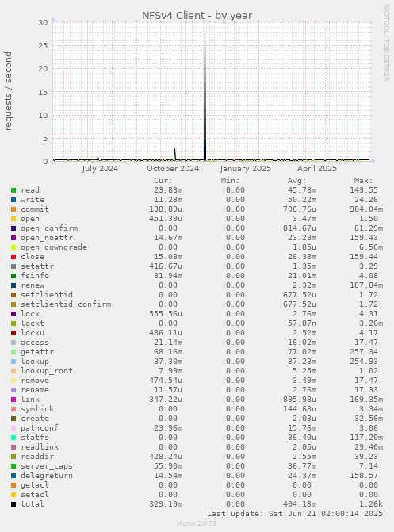Click the blue write legend swatch
The width and height of the screenshot is (394, 532).
(x=13, y=200)
